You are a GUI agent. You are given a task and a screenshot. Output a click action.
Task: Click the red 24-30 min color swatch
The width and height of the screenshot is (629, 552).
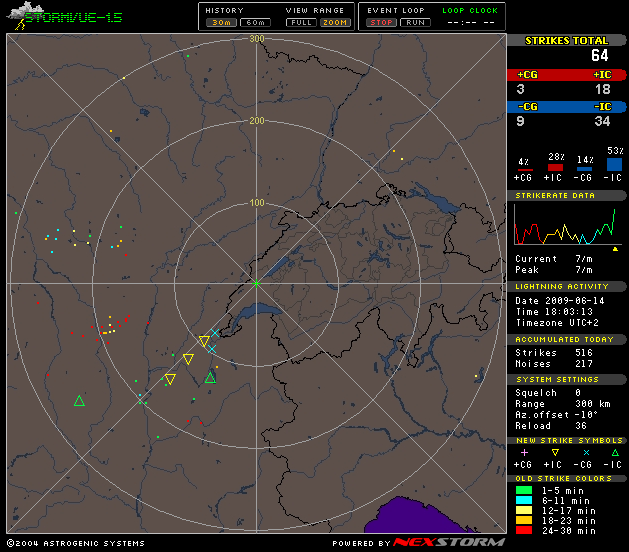point(524,530)
